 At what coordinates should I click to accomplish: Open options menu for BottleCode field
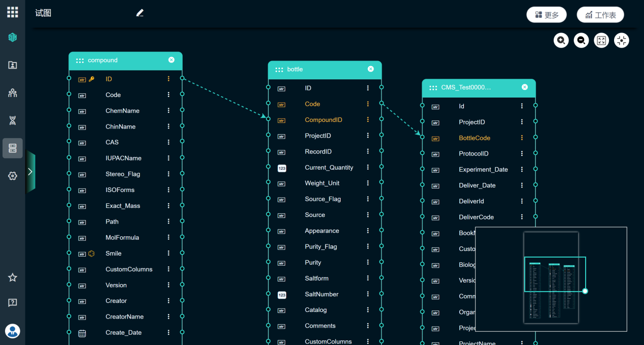(x=522, y=138)
